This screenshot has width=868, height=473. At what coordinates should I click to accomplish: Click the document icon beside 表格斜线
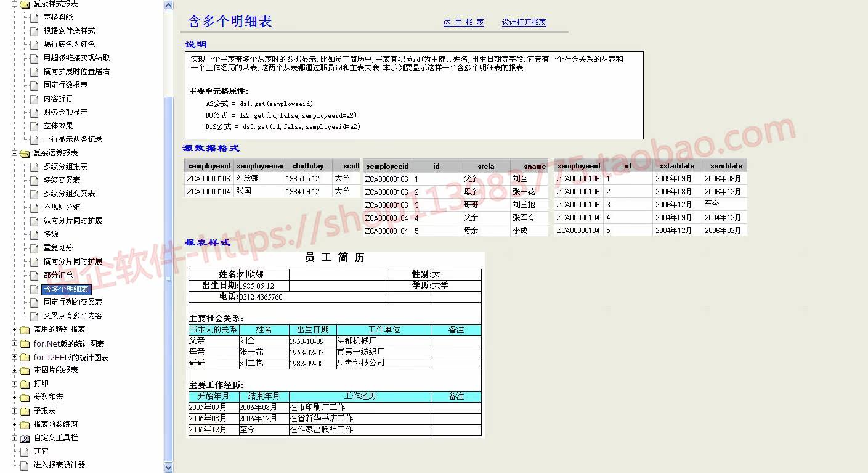[34, 17]
